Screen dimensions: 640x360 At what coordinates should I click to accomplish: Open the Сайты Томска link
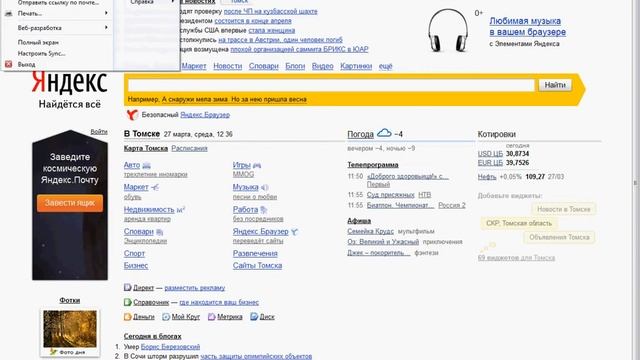click(257, 266)
